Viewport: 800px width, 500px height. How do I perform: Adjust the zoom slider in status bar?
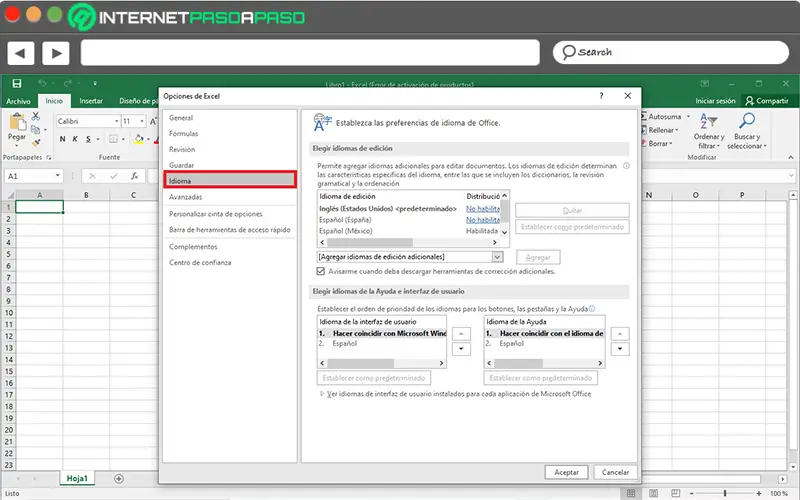coord(724,493)
